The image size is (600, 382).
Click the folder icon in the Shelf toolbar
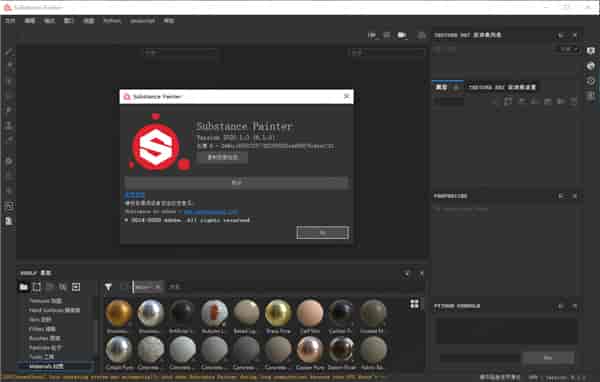click(24, 287)
